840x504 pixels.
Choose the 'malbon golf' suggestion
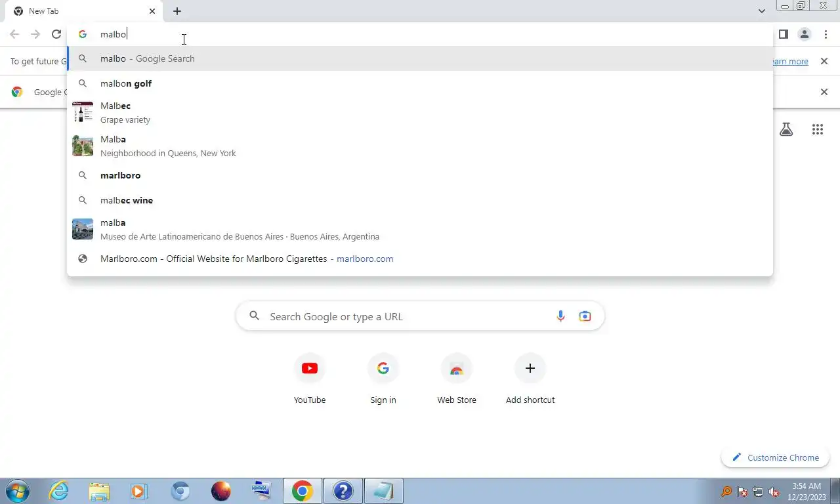tap(420, 83)
